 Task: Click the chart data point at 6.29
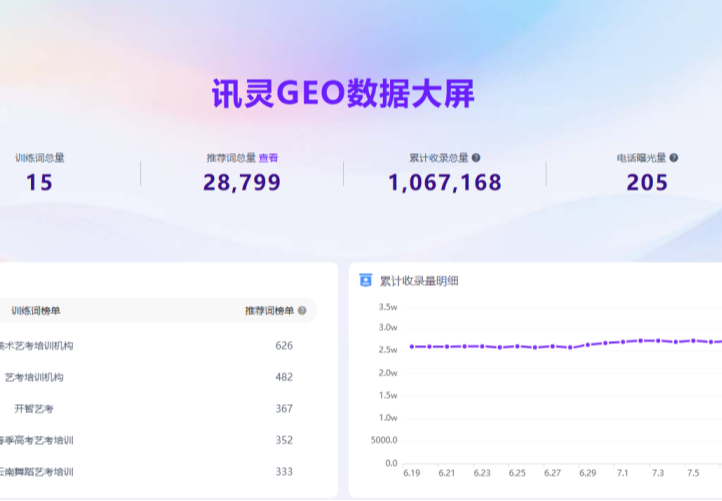[588, 344]
